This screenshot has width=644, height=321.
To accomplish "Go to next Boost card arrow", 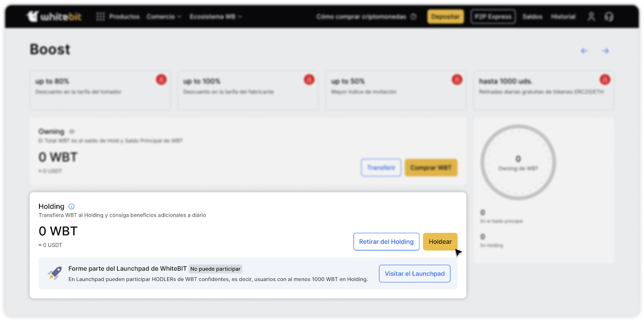I will (606, 51).
